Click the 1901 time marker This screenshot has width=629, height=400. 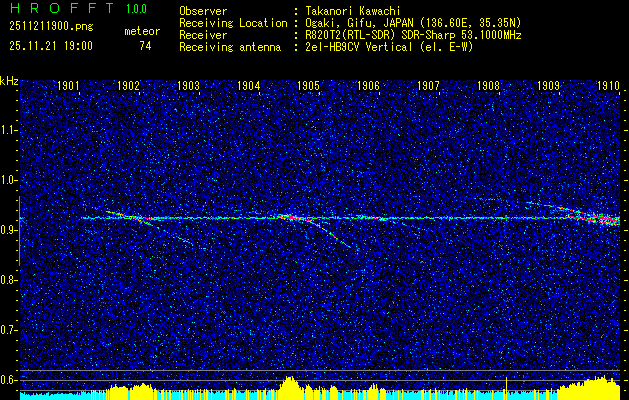click(68, 85)
